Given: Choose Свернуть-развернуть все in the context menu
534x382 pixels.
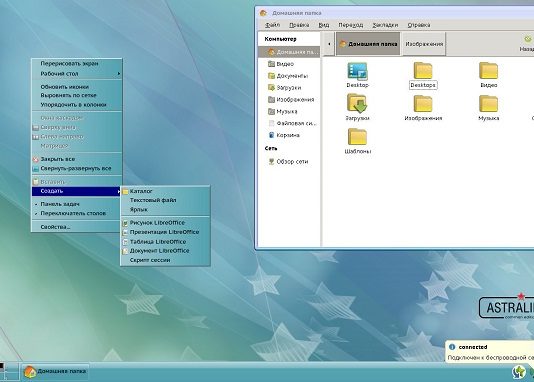Looking at the screenshot, I should coord(77,169).
